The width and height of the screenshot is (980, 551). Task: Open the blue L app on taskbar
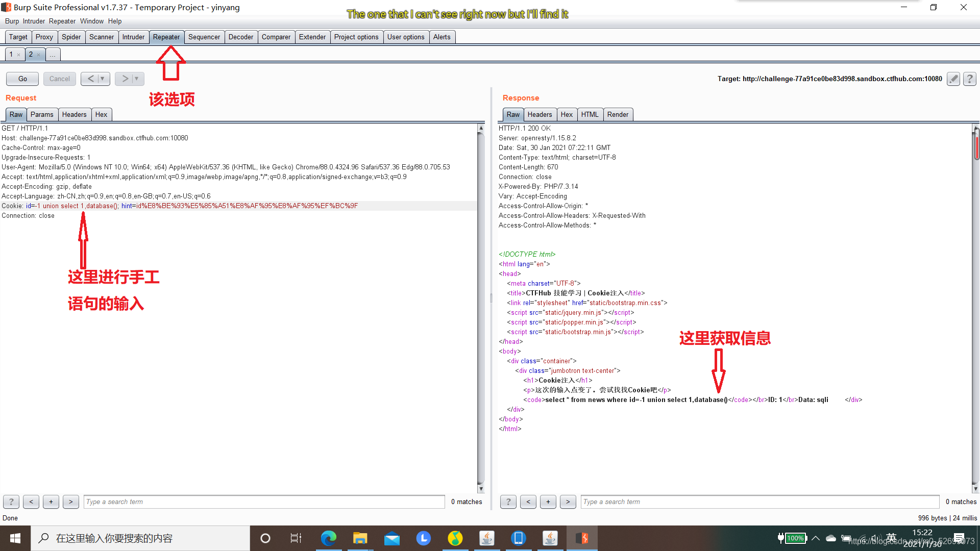point(424,538)
